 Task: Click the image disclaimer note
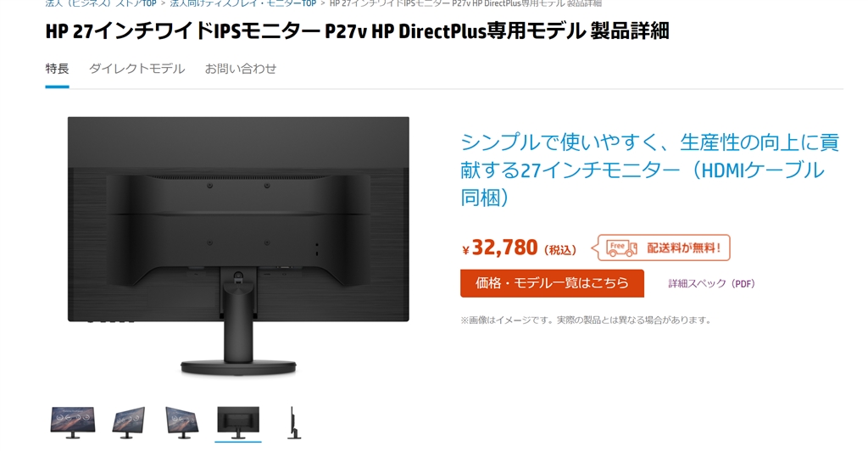(x=586, y=320)
